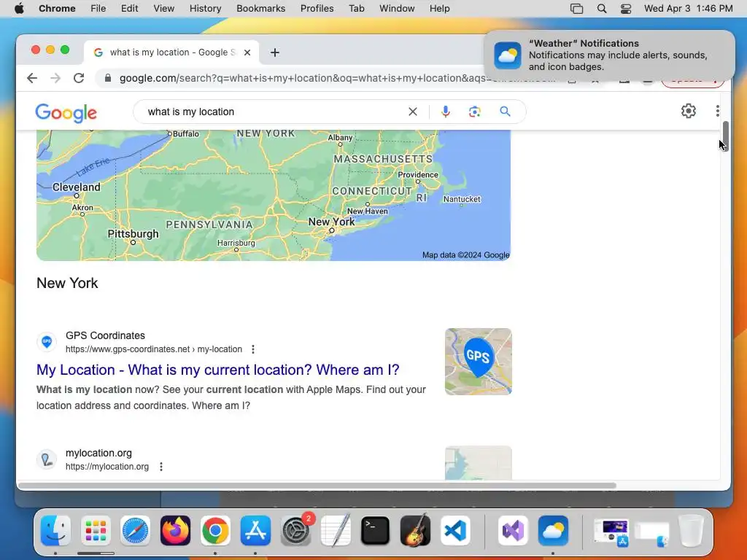Close the 'what is my location' tab

247,52
